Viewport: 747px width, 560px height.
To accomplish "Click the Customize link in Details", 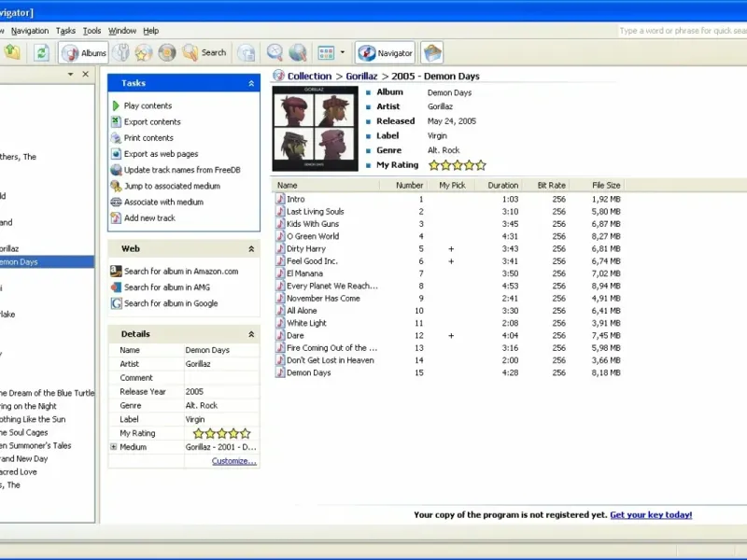I will 234,461.
